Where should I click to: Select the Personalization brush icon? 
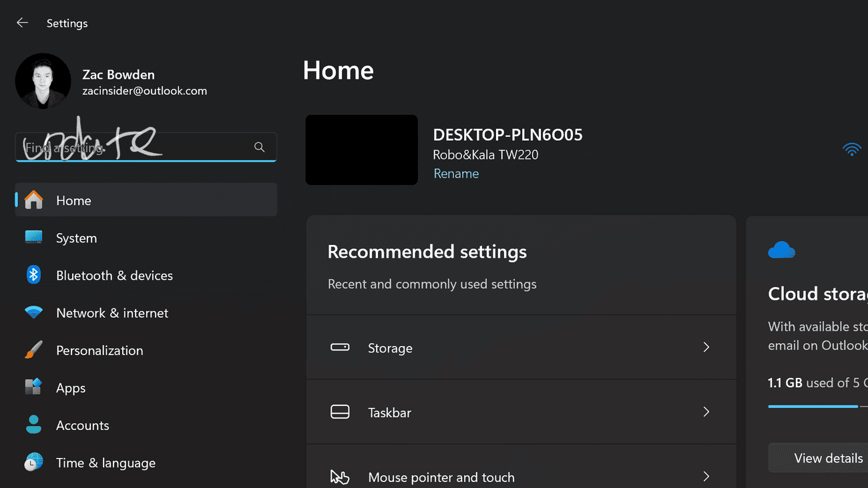point(33,350)
